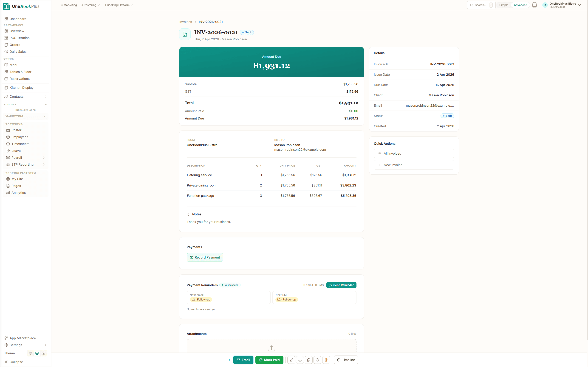This screenshot has width=588, height=367.
Task: Click the Record Payment button
Action: coord(205,257)
